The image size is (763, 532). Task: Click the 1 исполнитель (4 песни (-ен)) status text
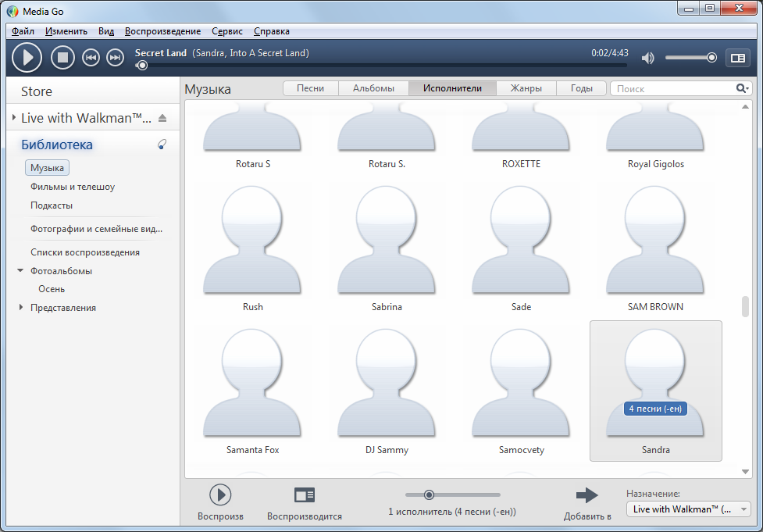pos(452,512)
